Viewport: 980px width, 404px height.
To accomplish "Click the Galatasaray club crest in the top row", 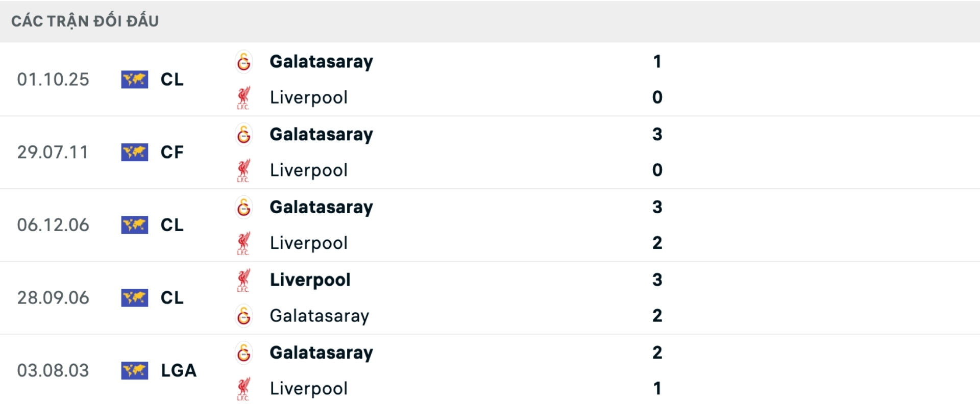I will (244, 61).
